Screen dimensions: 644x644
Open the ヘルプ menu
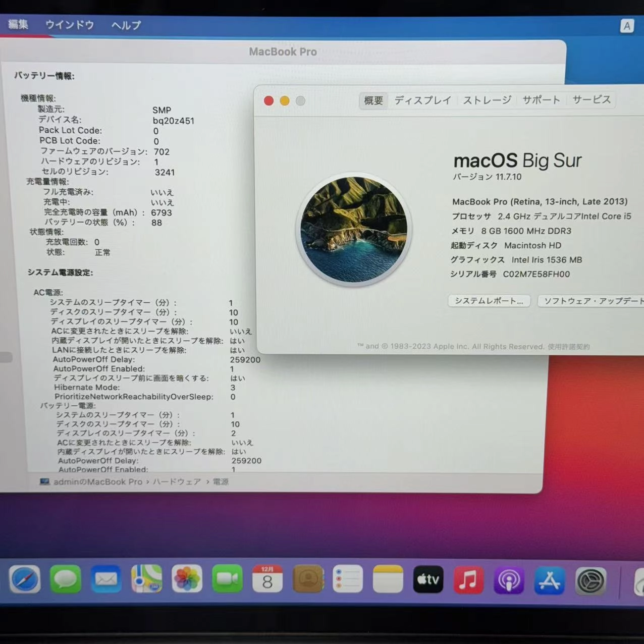click(125, 25)
